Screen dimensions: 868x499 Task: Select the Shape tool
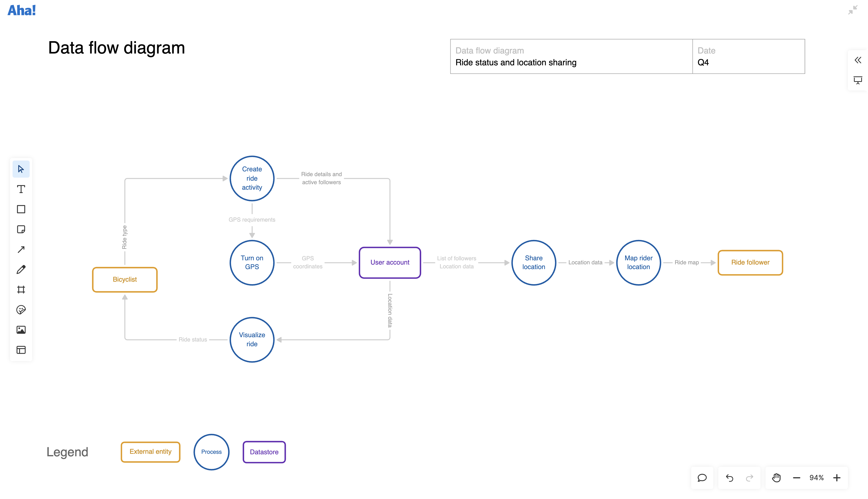coord(21,209)
